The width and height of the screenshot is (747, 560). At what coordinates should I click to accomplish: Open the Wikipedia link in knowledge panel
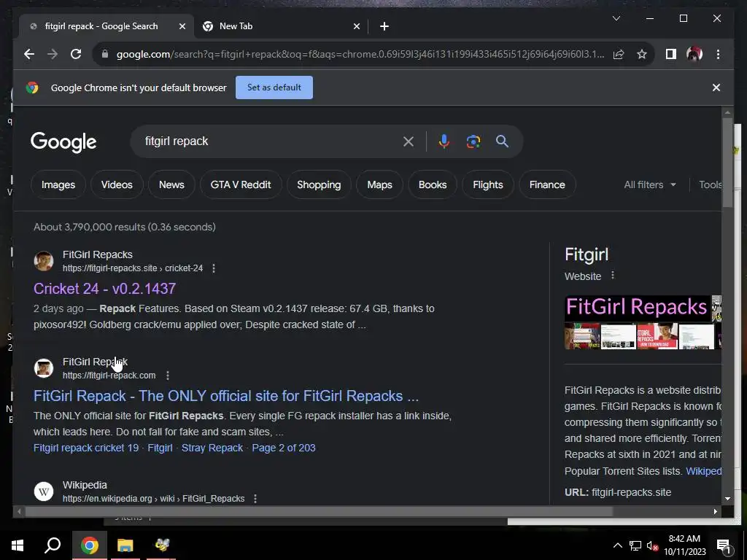coord(703,471)
